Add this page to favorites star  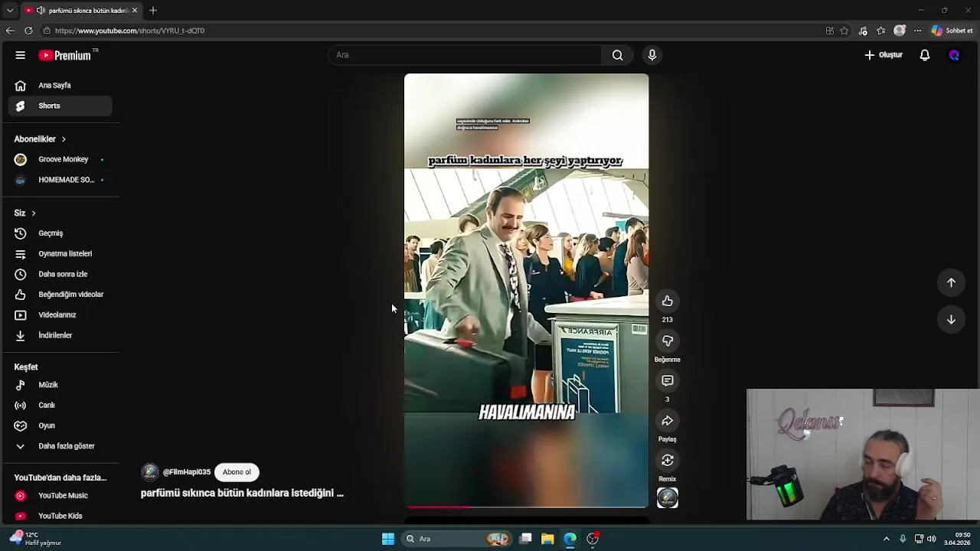pos(844,31)
